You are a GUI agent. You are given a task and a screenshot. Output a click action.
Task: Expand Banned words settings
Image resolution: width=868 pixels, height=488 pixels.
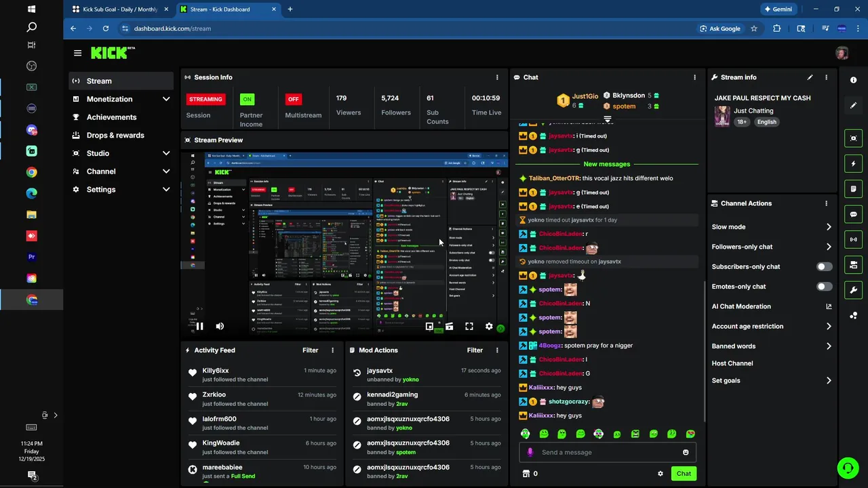[x=829, y=346]
